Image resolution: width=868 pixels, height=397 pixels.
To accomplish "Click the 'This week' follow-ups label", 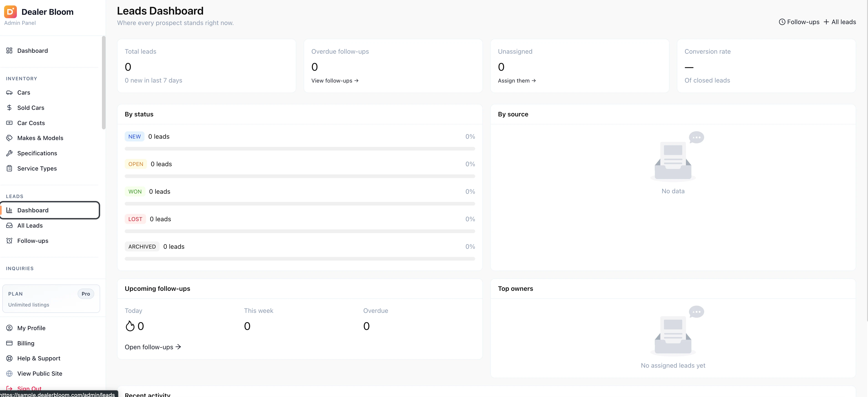I will coord(259,310).
